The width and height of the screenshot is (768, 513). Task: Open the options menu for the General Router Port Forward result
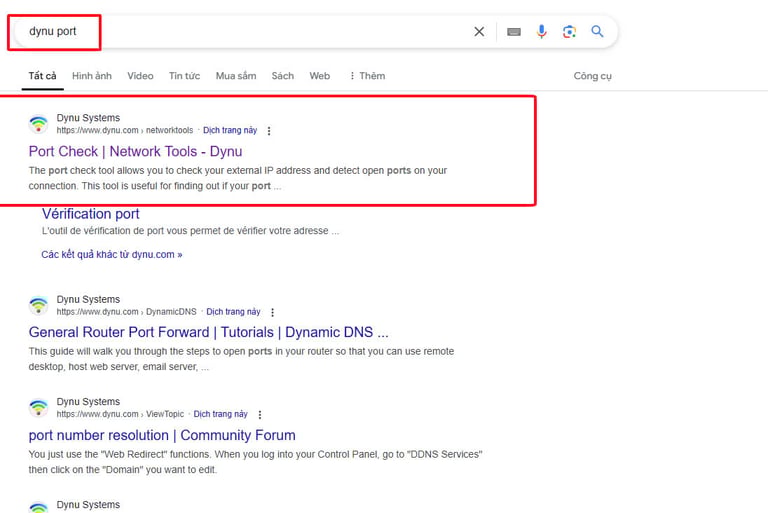tap(272, 312)
